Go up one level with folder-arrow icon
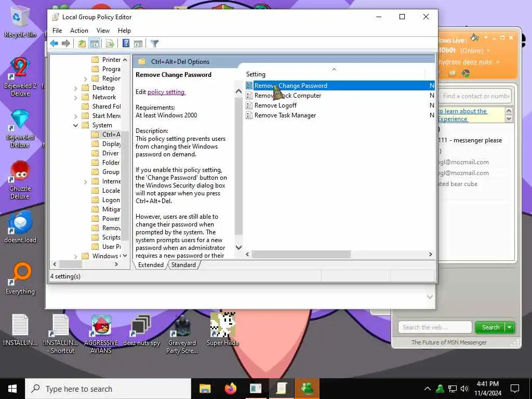The width and height of the screenshot is (532, 399). coord(82,44)
